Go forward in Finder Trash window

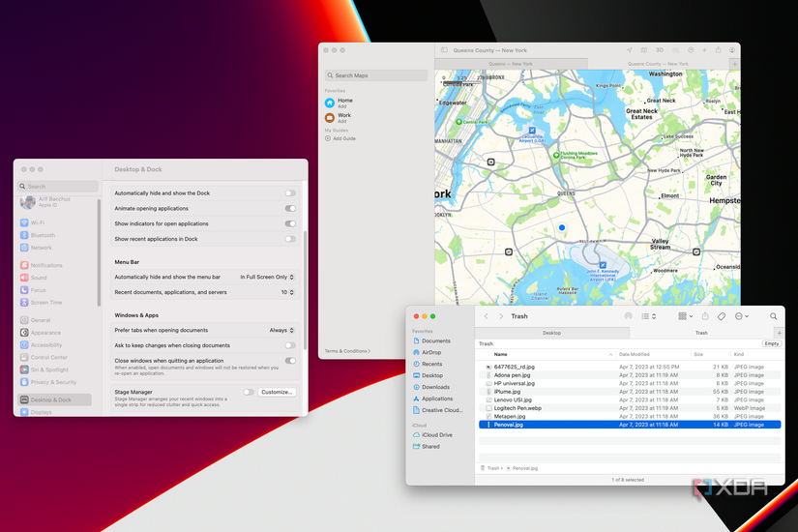[501, 316]
